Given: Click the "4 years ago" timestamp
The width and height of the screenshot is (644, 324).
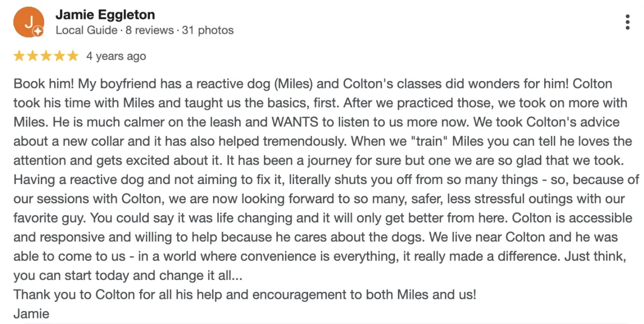Looking at the screenshot, I should click(x=116, y=56).
